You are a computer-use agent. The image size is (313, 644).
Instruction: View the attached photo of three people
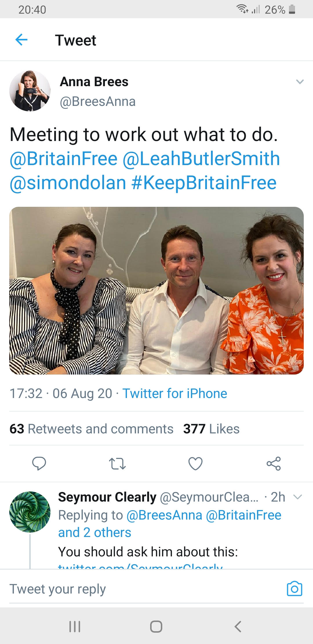pos(156,290)
